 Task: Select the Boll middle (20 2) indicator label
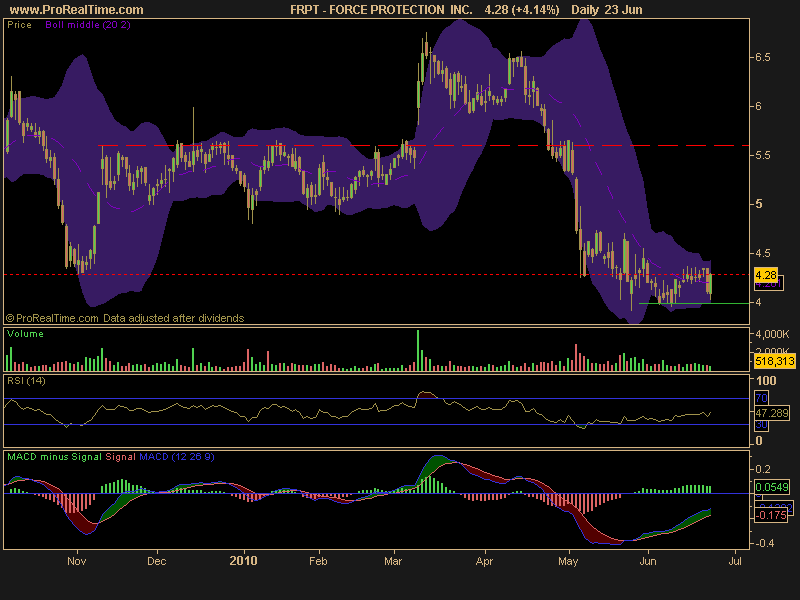point(88,24)
